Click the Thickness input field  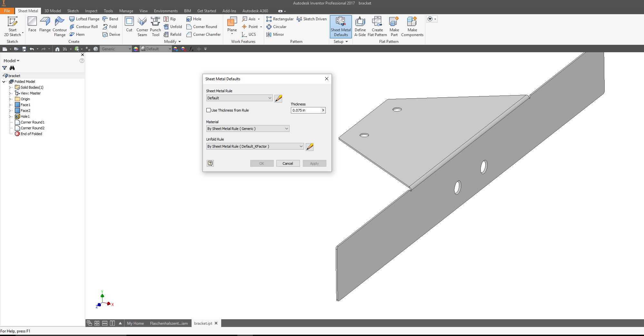[308, 110]
